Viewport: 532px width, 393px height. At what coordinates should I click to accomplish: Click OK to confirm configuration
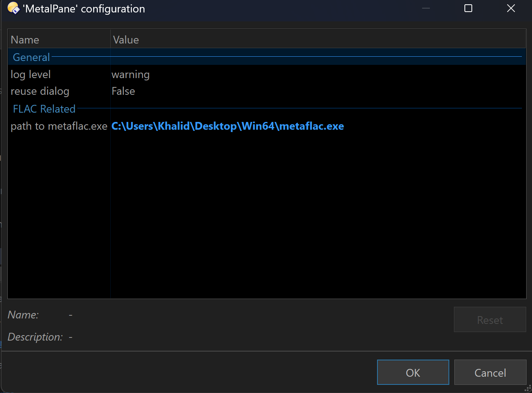click(x=413, y=372)
